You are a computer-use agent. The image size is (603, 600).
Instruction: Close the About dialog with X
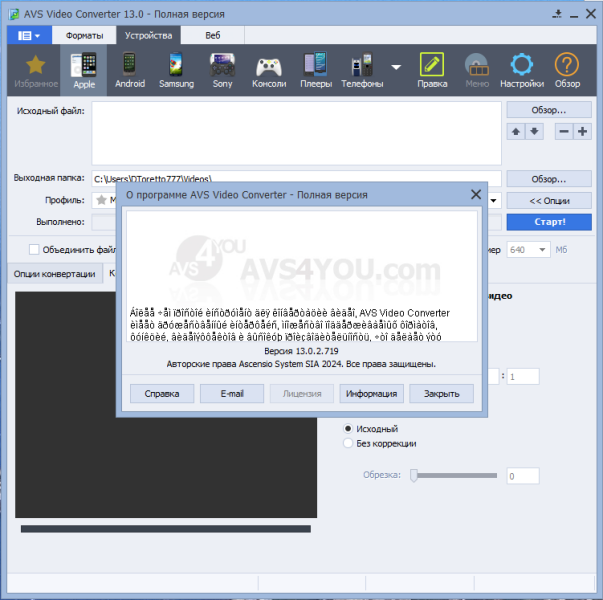coord(476,195)
